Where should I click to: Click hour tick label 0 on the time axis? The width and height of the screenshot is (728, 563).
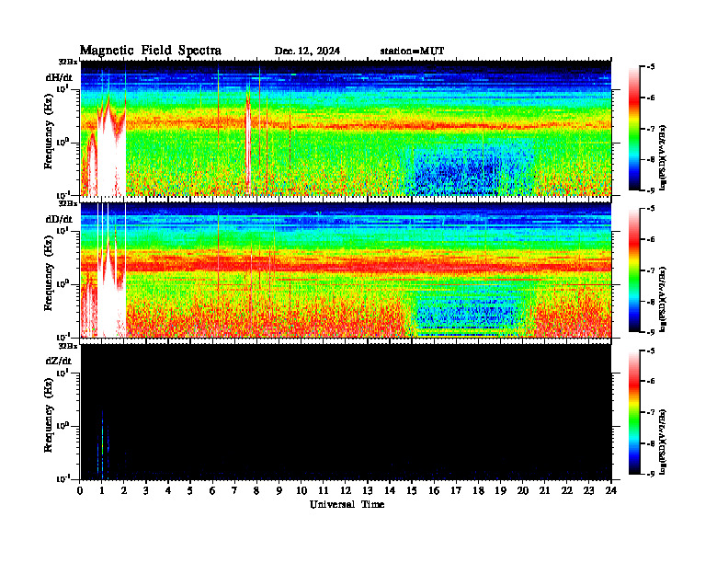pyautogui.click(x=80, y=490)
